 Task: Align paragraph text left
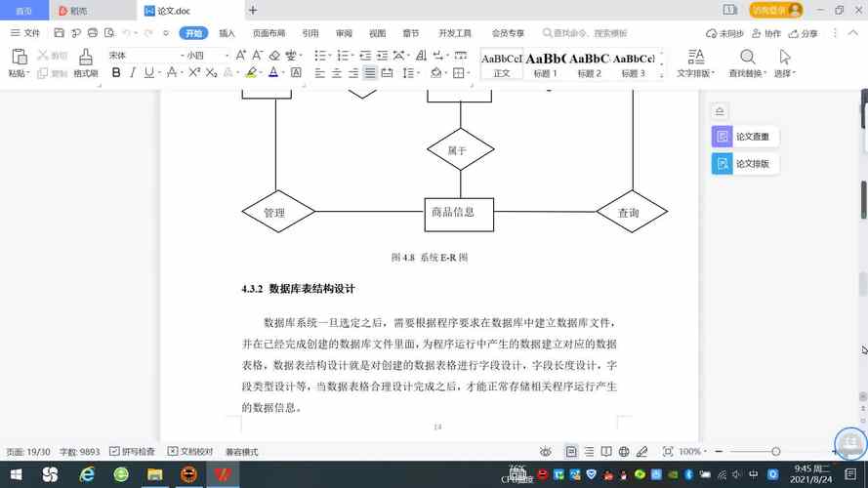[320, 72]
